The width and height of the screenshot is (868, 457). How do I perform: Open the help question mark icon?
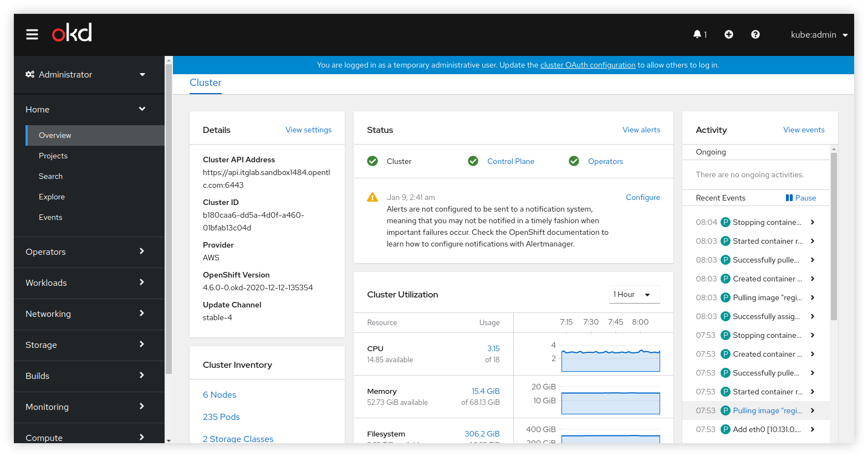tap(755, 34)
